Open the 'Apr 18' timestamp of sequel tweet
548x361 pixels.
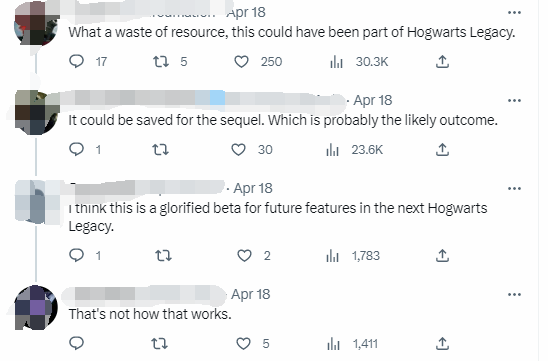pos(373,101)
